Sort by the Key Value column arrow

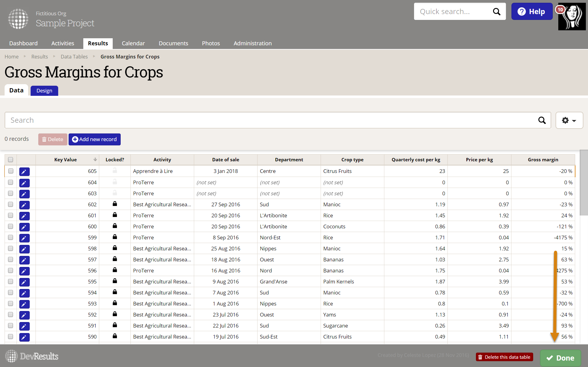[x=95, y=159]
